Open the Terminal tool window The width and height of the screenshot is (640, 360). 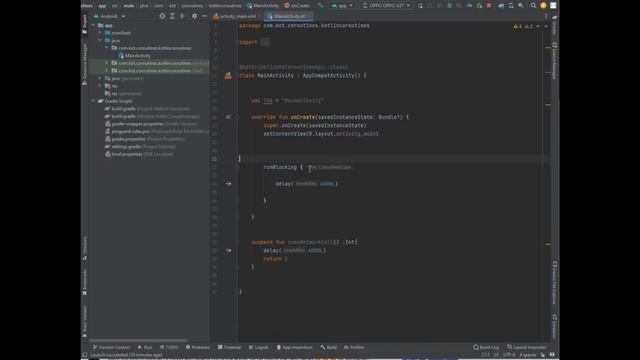pos(229,347)
